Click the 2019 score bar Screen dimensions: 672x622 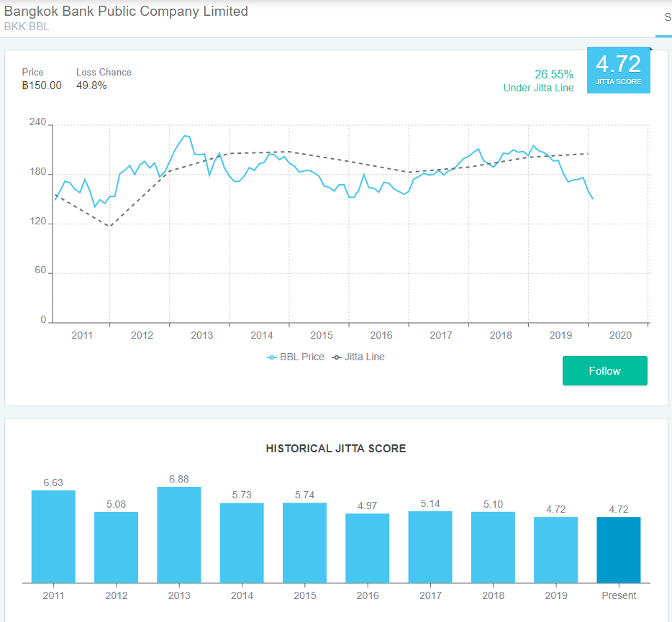[556, 550]
